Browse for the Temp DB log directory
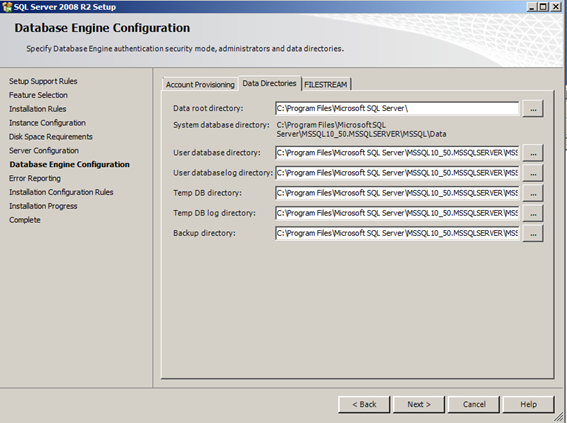The width and height of the screenshot is (567, 423). [533, 213]
